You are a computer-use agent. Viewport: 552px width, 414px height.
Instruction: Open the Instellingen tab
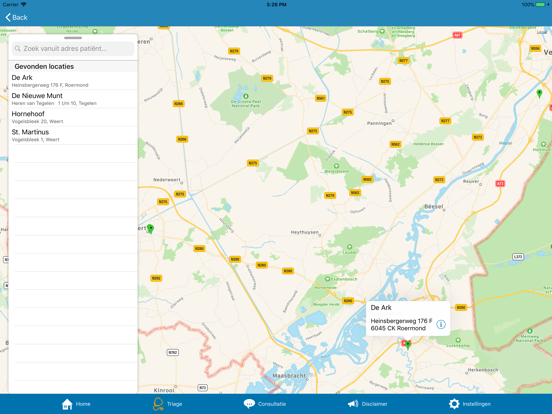(470, 404)
